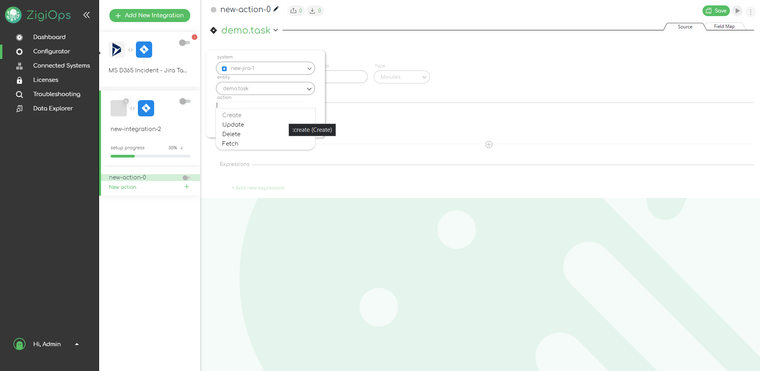Click the empty grey system placeholder in new-integration-2
The height and width of the screenshot is (371, 760).
[x=119, y=108]
